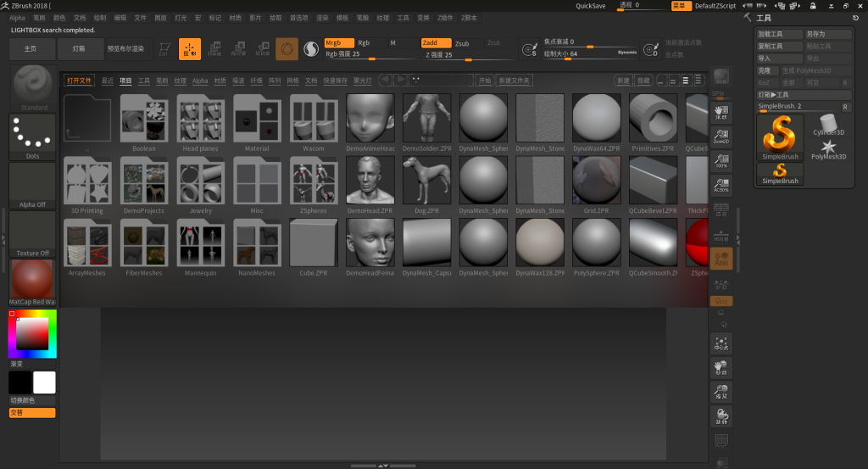Pick the PolyMesh3D star tool

(x=828, y=148)
